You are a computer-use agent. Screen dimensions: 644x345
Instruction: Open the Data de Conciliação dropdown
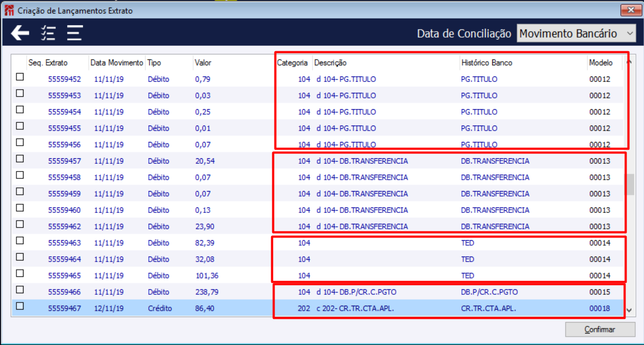click(x=577, y=34)
